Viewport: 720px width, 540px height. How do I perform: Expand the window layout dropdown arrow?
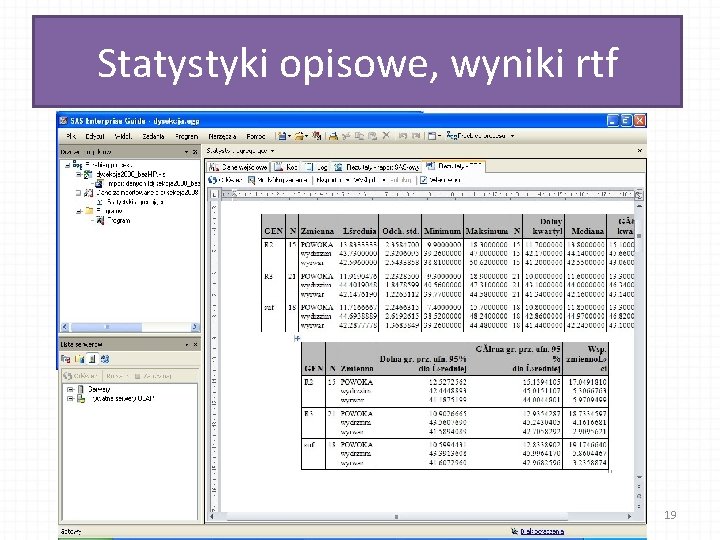[439, 136]
